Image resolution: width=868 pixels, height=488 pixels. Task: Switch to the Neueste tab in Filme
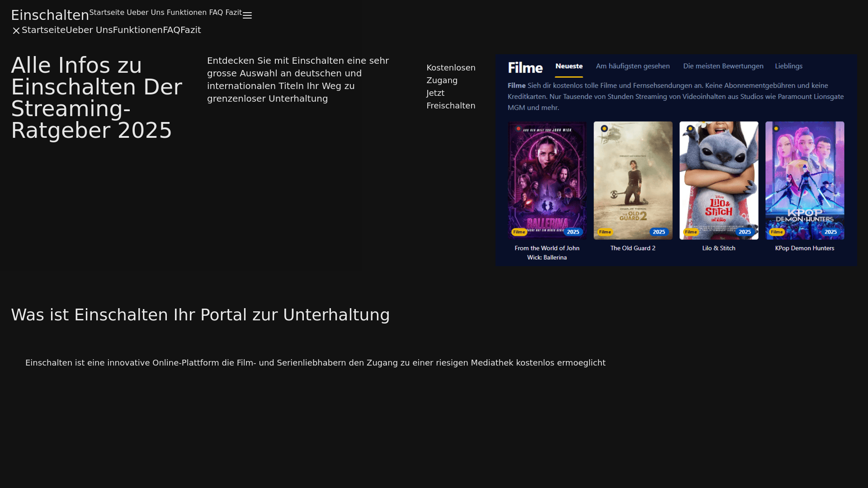pyautogui.click(x=569, y=66)
